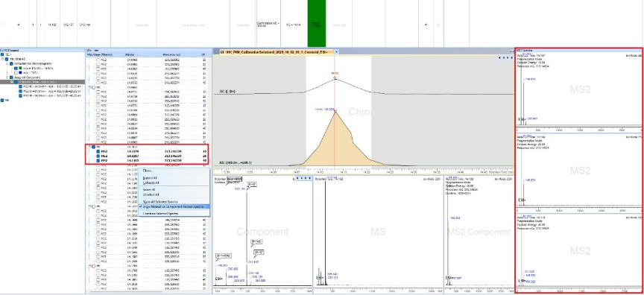Click the 14.14 peak apex marker on the XIC
The image size is (644, 295).
335,111
